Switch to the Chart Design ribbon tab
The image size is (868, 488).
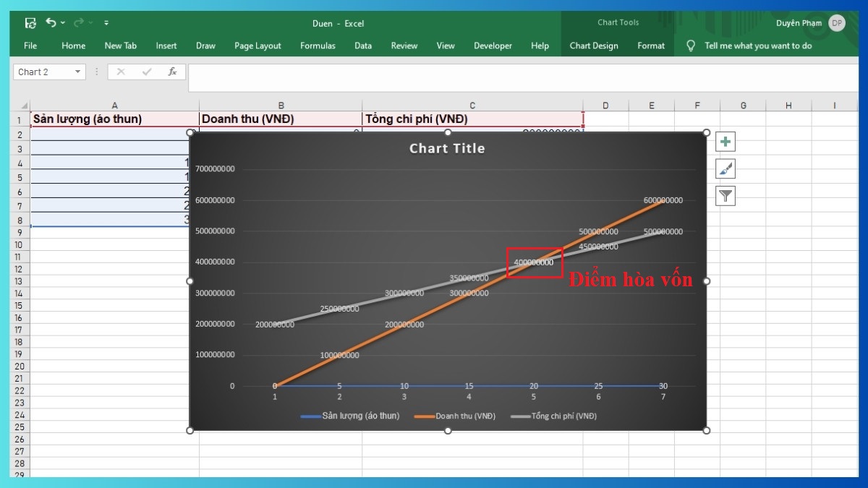(x=594, y=46)
